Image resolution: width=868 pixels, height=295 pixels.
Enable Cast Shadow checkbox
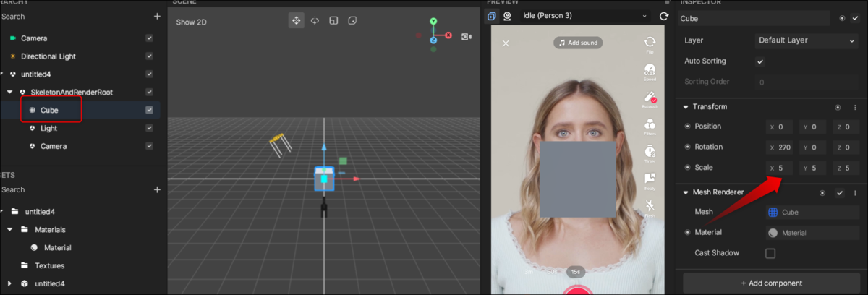click(x=770, y=253)
